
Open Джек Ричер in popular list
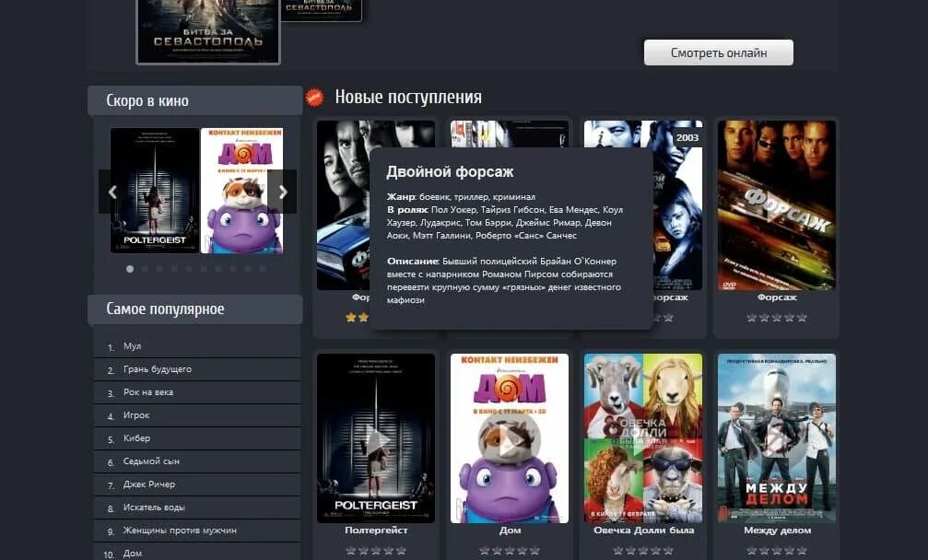point(148,484)
